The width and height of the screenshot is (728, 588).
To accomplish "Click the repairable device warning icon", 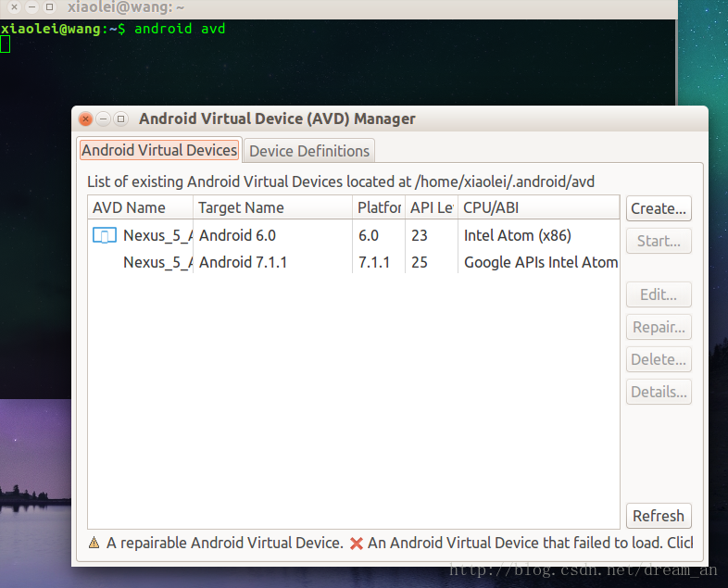I will point(94,543).
